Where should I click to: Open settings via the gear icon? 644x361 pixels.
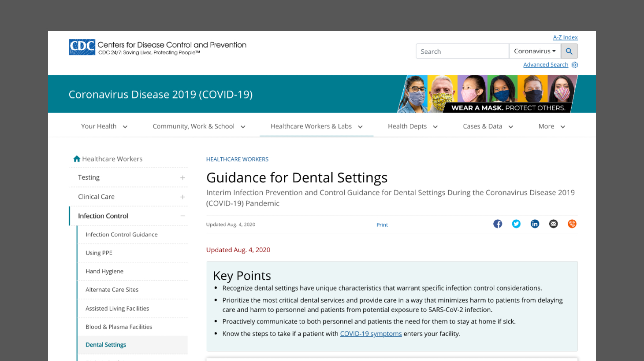pos(574,65)
